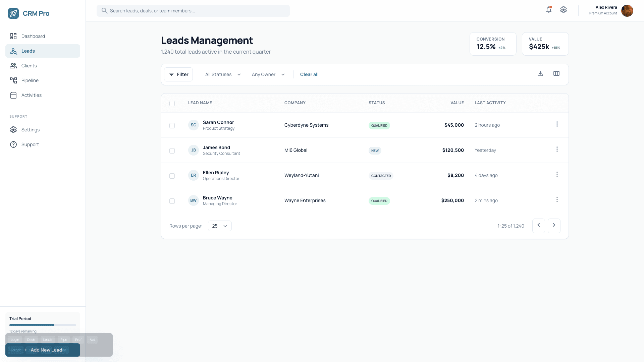644x362 pixels.
Task: Select all leads with the header checkbox
Action: (172, 104)
